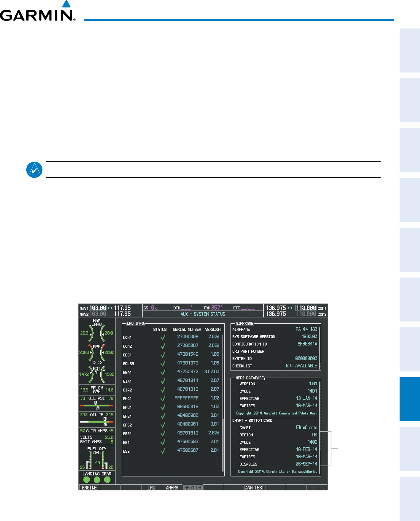Select the MFD1 DB softkey
The height and width of the screenshot is (521, 420).
tap(193, 487)
